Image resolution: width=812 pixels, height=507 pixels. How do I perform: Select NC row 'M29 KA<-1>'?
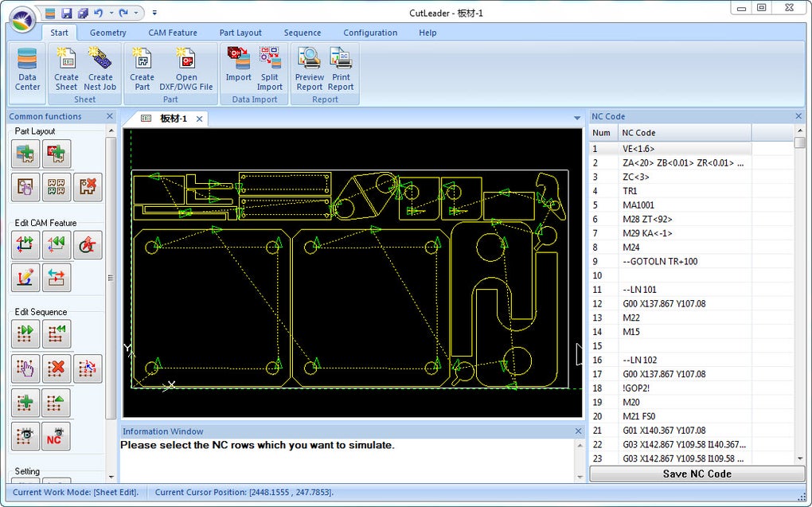point(670,233)
